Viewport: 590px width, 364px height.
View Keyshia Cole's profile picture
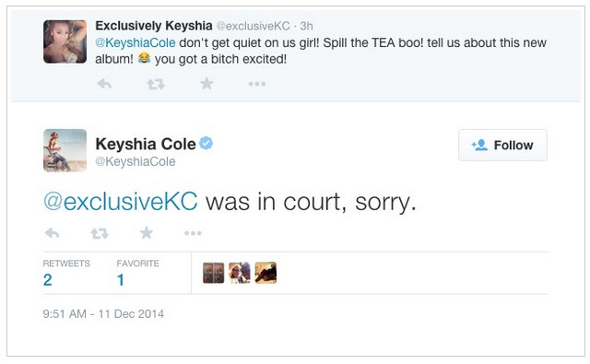point(65,150)
